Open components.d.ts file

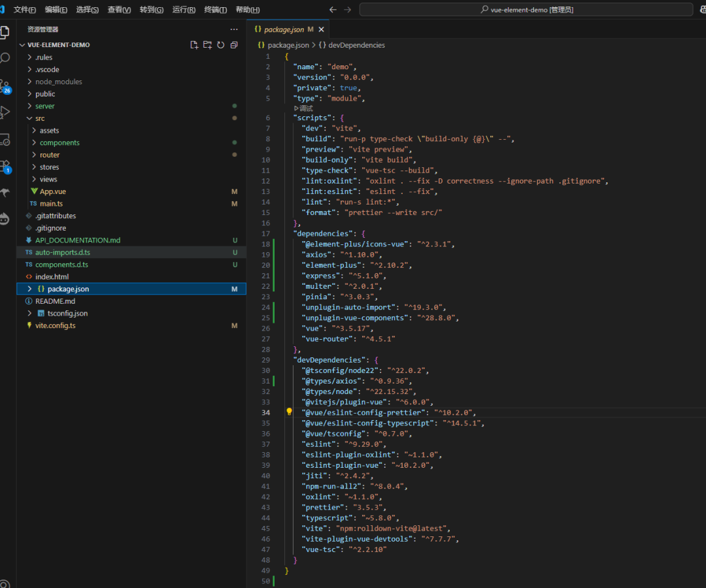[61, 265]
